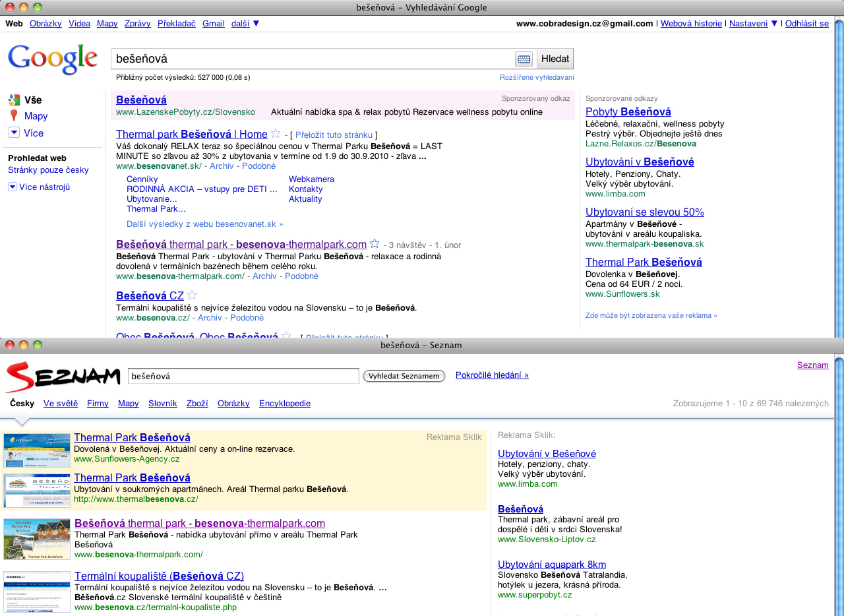The height and width of the screenshot is (616, 844).
Task: Click Archiv link under Bešeňová CZ result
Action: [x=210, y=317]
